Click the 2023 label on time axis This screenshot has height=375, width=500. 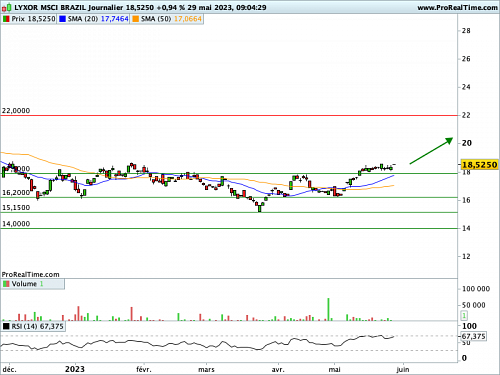75,369
